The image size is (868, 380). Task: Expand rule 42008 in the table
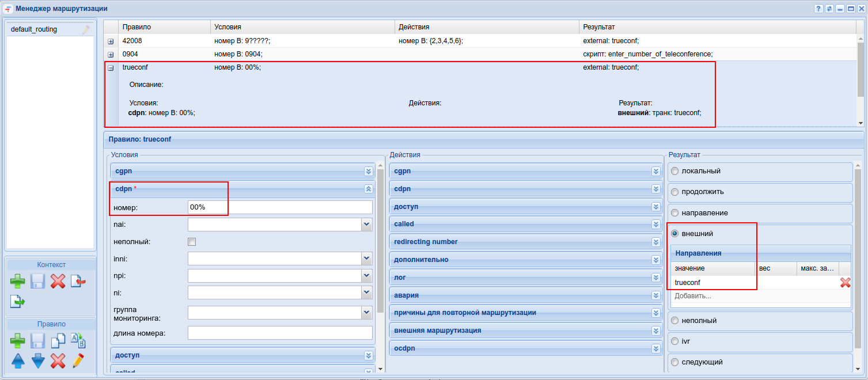coord(111,41)
